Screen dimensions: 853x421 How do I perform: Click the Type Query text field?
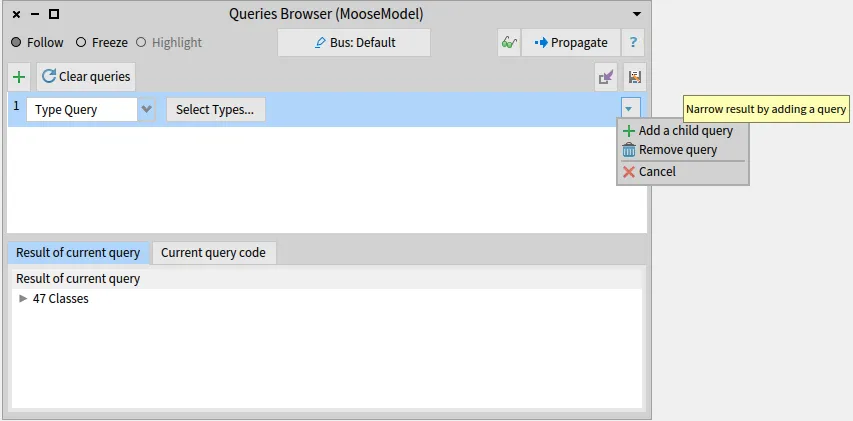(82, 109)
